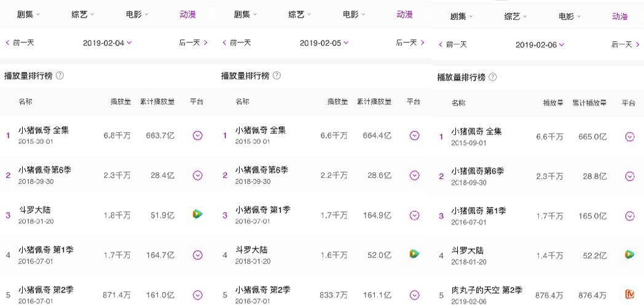Click Tencent Video icon for 斗罗大陆 in 2019-02-05 list
644x308 pixels.
click(415, 253)
